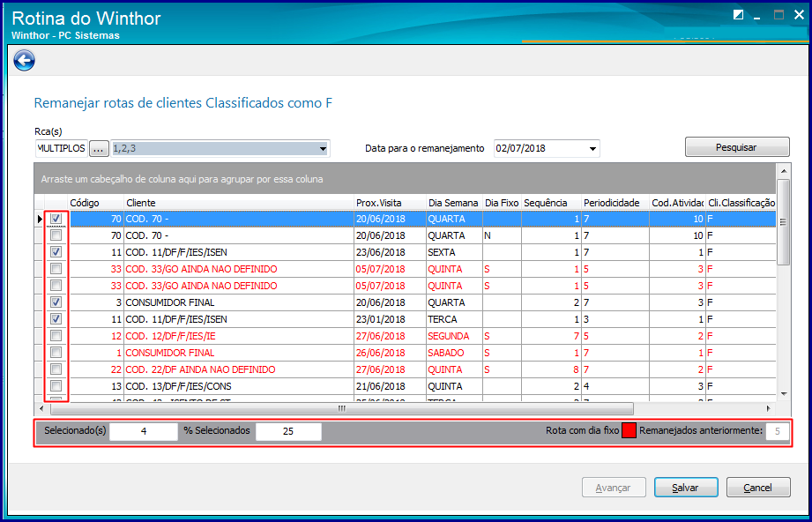
Task: Maximize the Rotina do Winthor window
Action: click(x=778, y=15)
